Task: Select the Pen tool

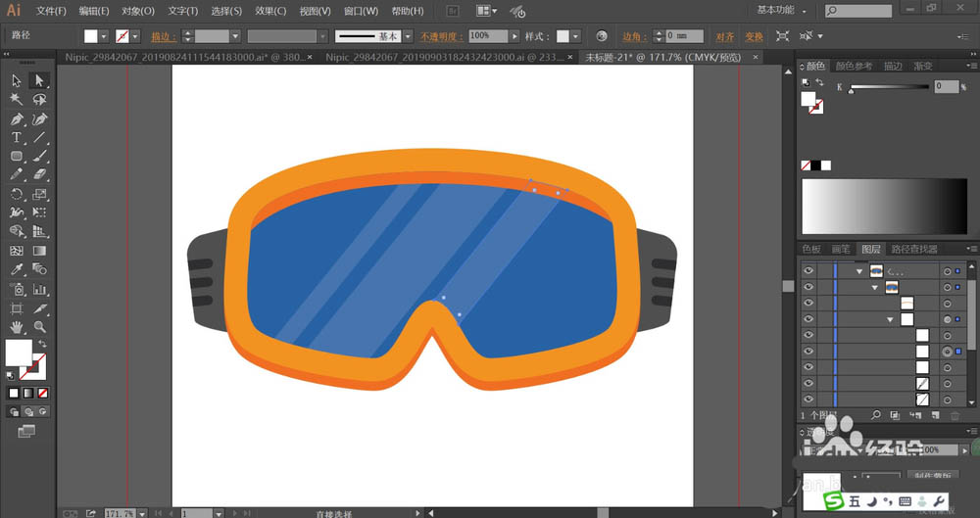Action: pos(17,118)
